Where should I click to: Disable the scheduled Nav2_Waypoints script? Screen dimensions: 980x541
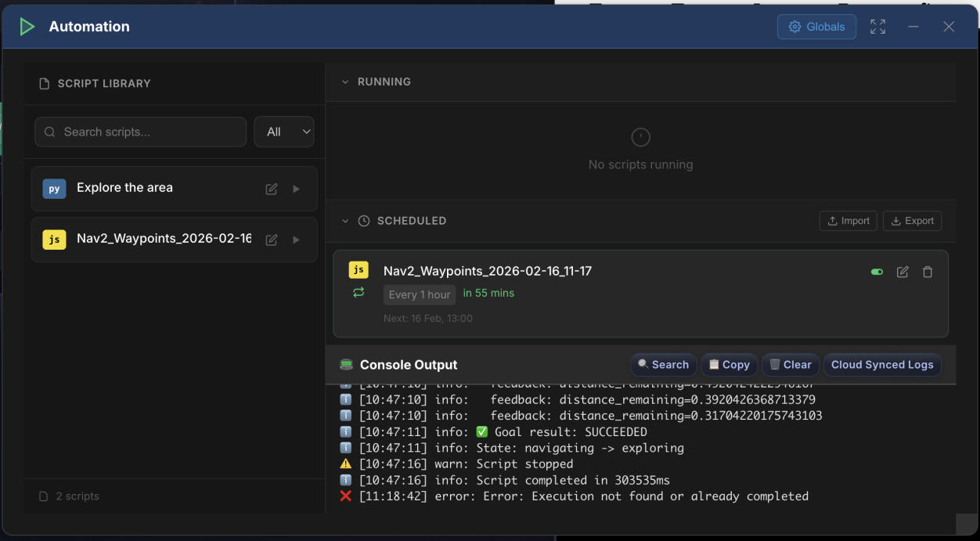pos(876,272)
